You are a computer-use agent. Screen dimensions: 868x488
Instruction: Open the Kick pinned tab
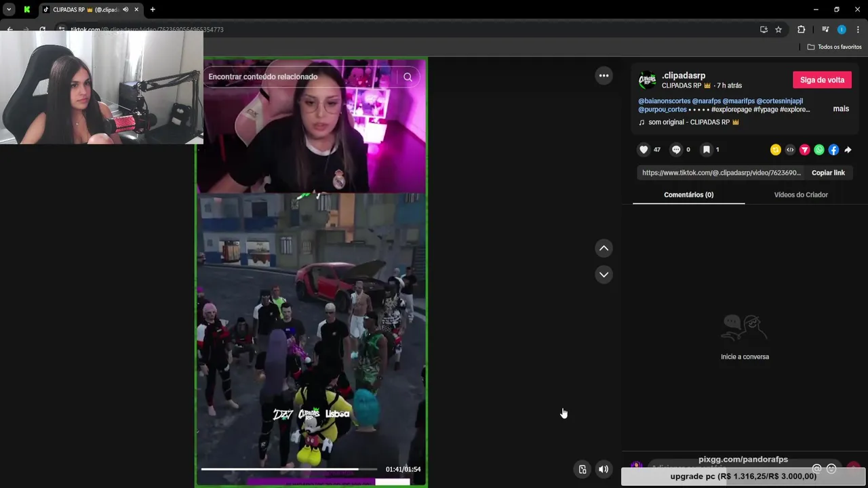(26, 9)
